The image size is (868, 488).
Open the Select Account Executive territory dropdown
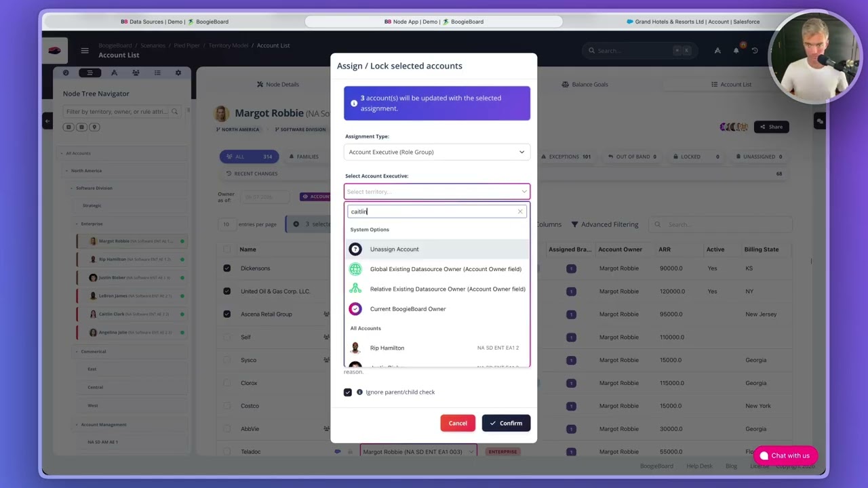[437, 192]
